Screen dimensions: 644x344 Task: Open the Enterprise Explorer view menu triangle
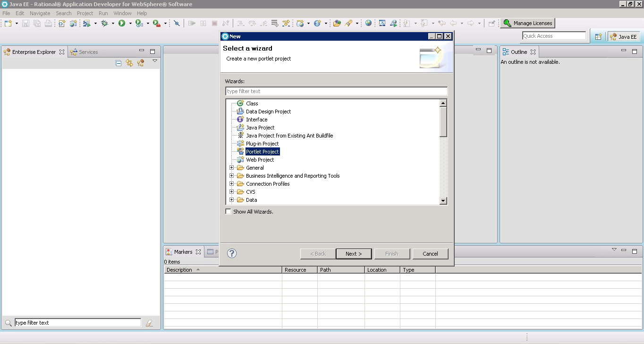coord(154,61)
